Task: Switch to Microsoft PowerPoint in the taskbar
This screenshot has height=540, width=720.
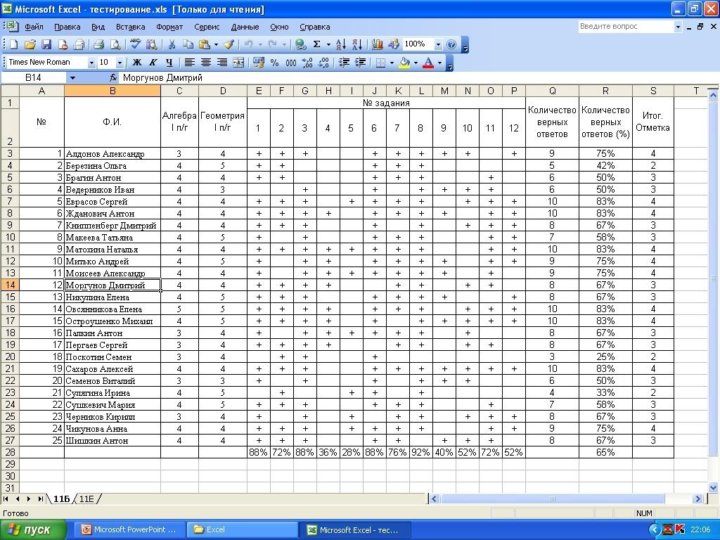Action: 128,529
